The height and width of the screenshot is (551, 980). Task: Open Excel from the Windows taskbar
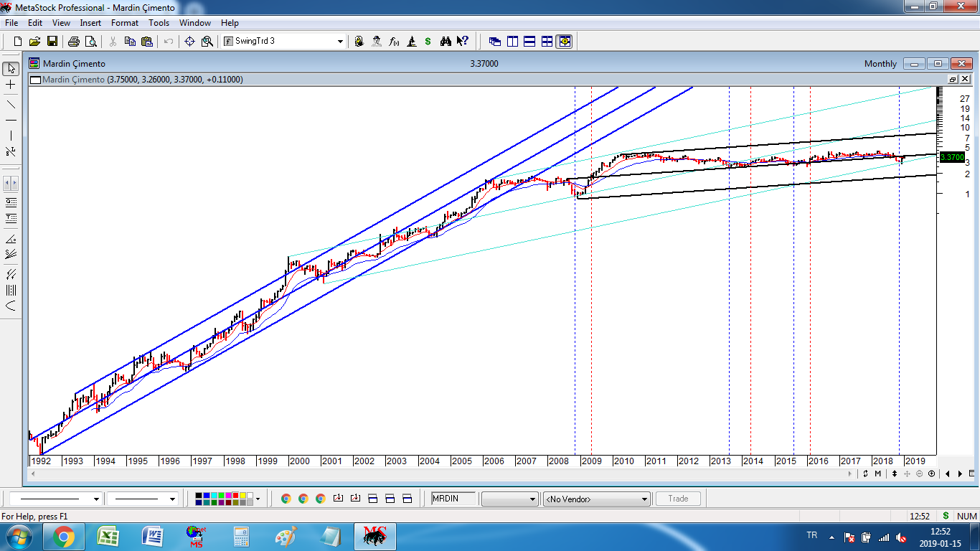click(108, 537)
